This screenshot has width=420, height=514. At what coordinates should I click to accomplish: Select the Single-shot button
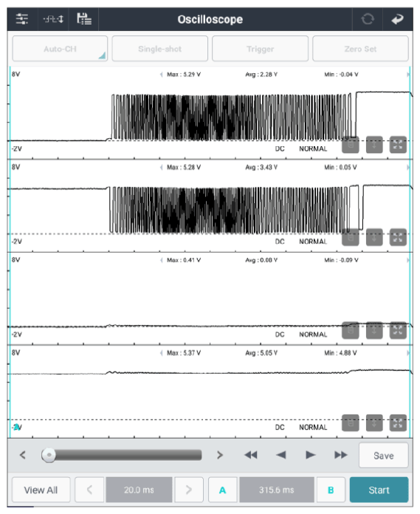click(160, 49)
